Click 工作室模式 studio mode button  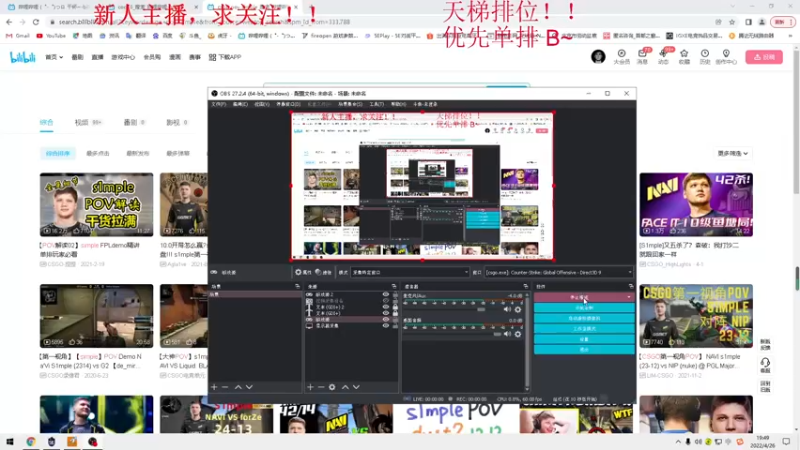point(584,329)
